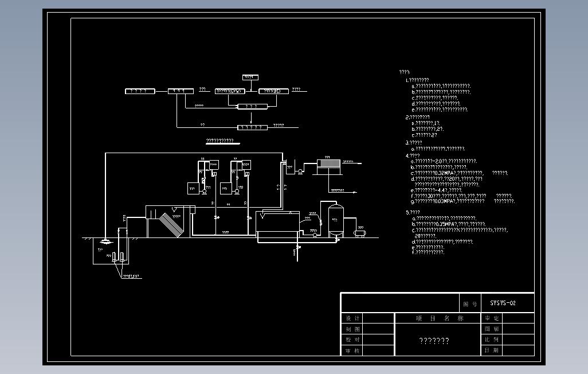This screenshot has width=588, height=374.
Task: Select the 图号 label cell
Action: tap(471, 303)
